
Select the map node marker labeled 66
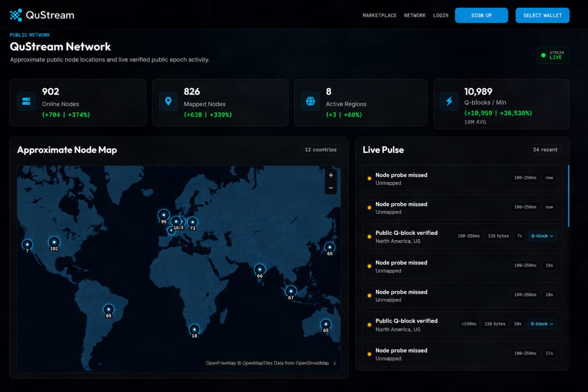pyautogui.click(x=260, y=269)
